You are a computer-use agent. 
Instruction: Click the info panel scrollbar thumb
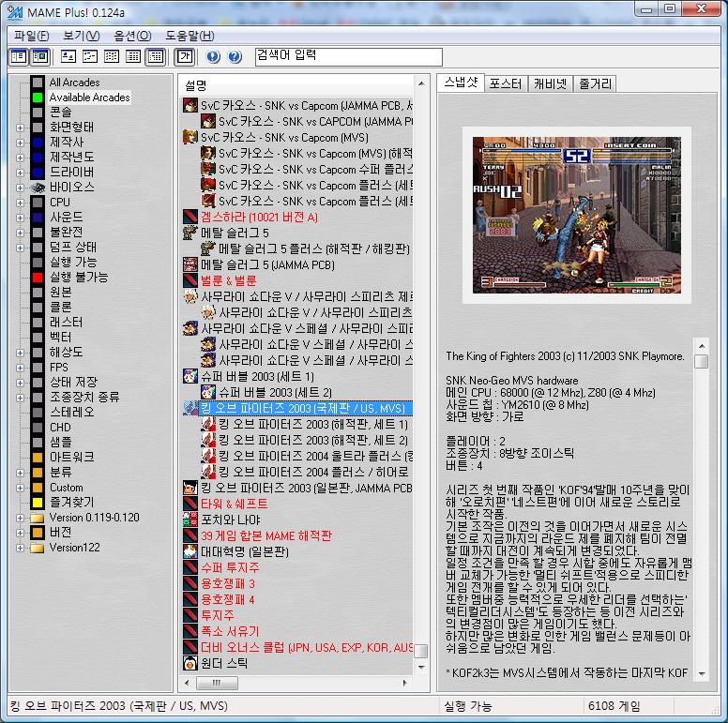[x=702, y=362]
